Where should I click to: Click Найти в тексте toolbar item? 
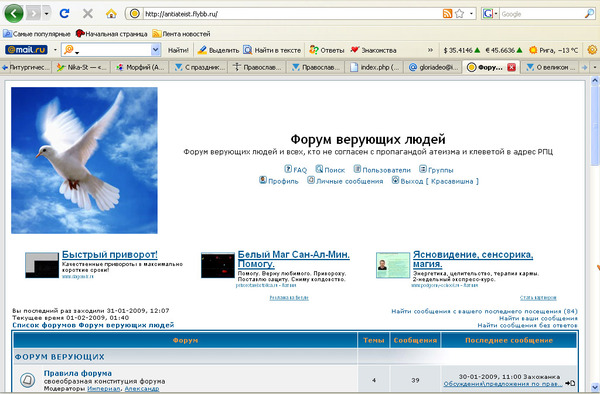point(272,50)
